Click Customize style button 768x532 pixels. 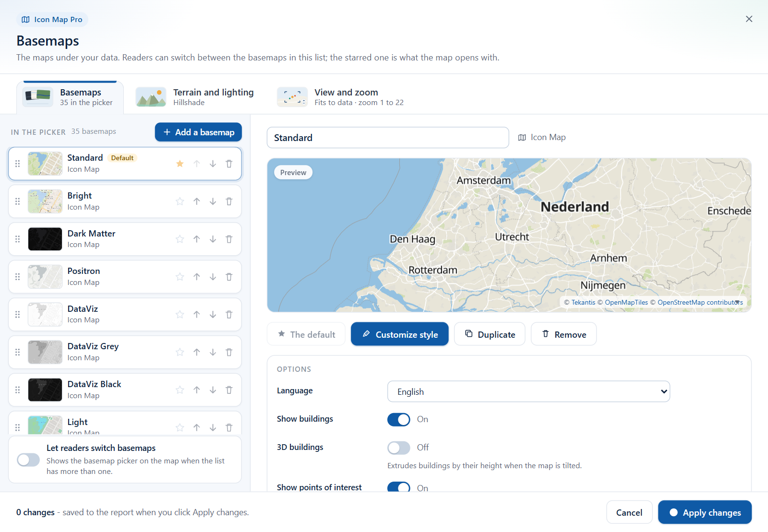click(400, 334)
